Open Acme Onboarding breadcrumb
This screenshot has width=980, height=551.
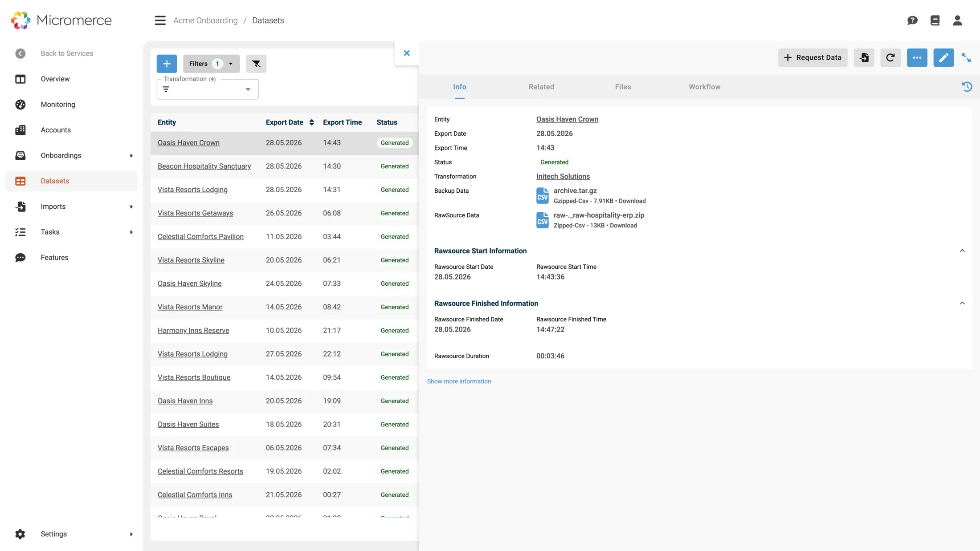tap(205, 20)
